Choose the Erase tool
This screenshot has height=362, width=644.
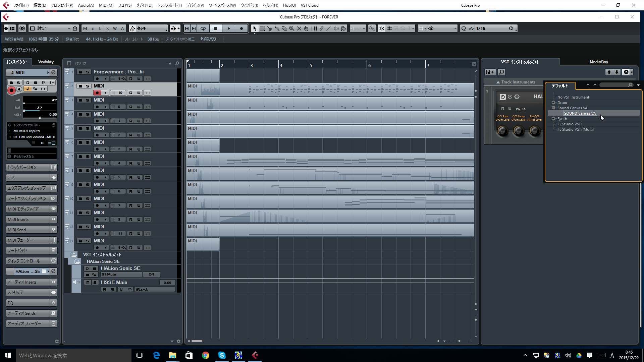(284, 28)
